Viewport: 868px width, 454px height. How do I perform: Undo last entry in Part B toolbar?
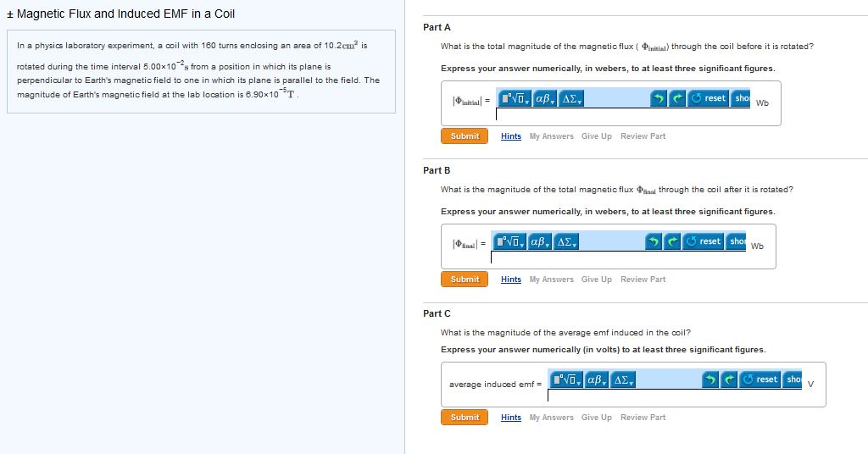point(654,241)
